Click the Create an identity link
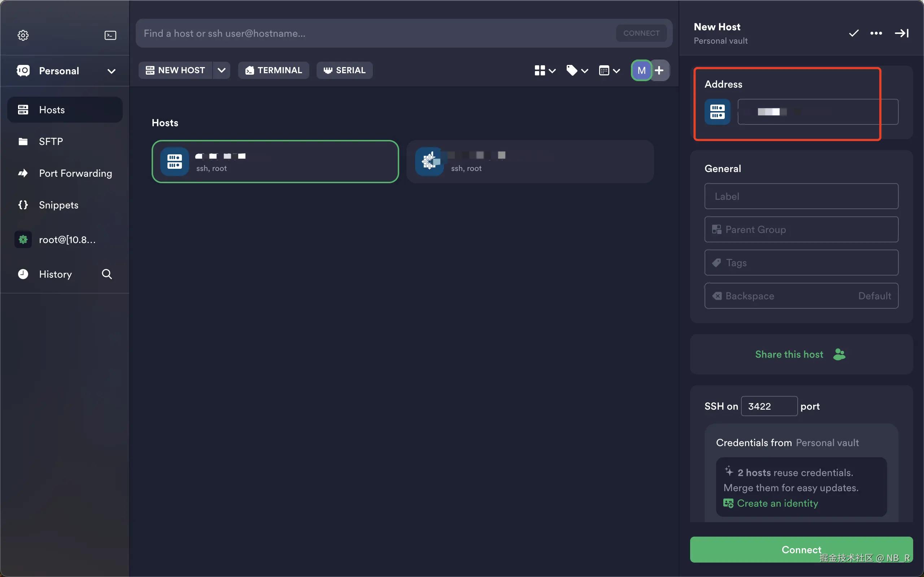The height and width of the screenshot is (577, 924). click(x=777, y=503)
